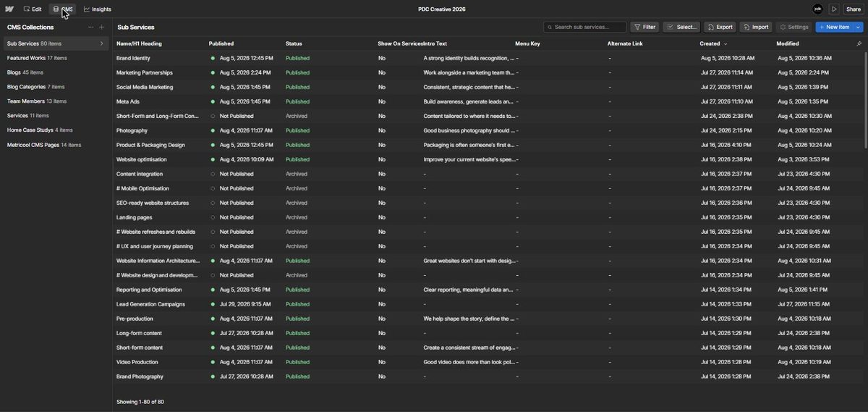Click the Status column header

point(294,43)
